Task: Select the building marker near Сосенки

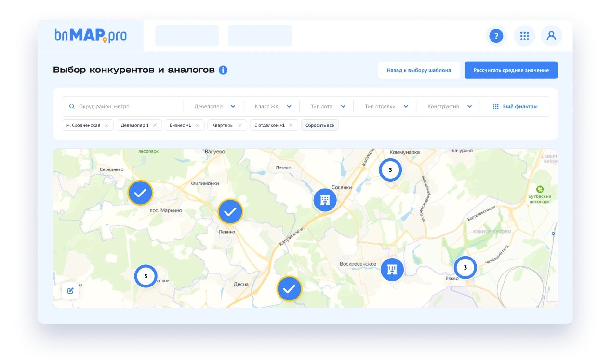Action: pyautogui.click(x=325, y=200)
